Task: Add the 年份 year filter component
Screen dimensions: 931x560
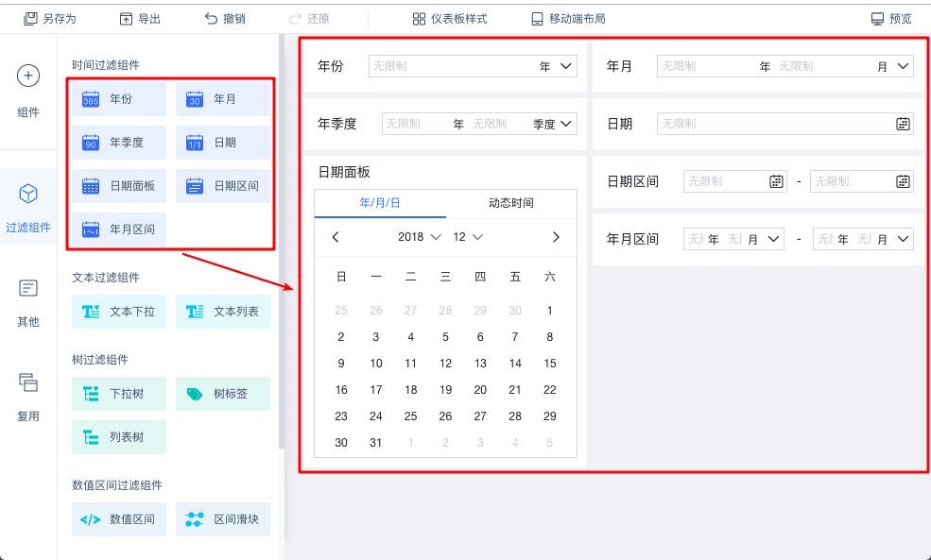Action: tap(119, 99)
